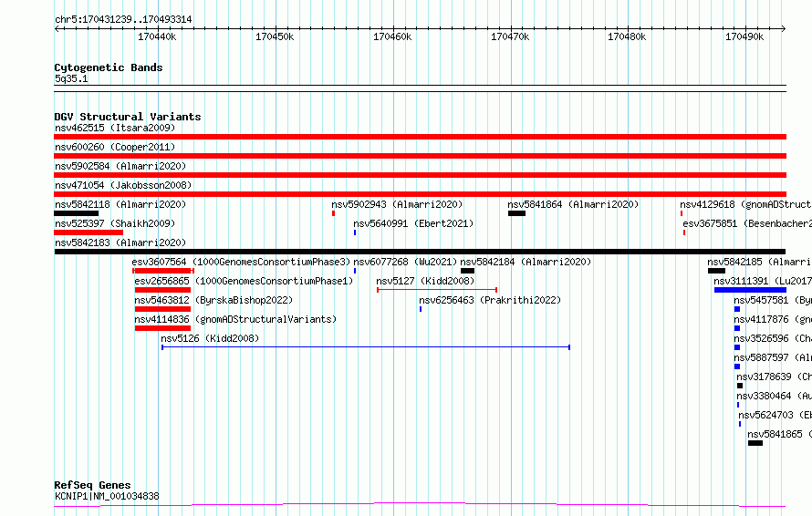The height and width of the screenshot is (516, 812).
Task: Click the black bar under nsv5841865
Action: (x=755, y=443)
